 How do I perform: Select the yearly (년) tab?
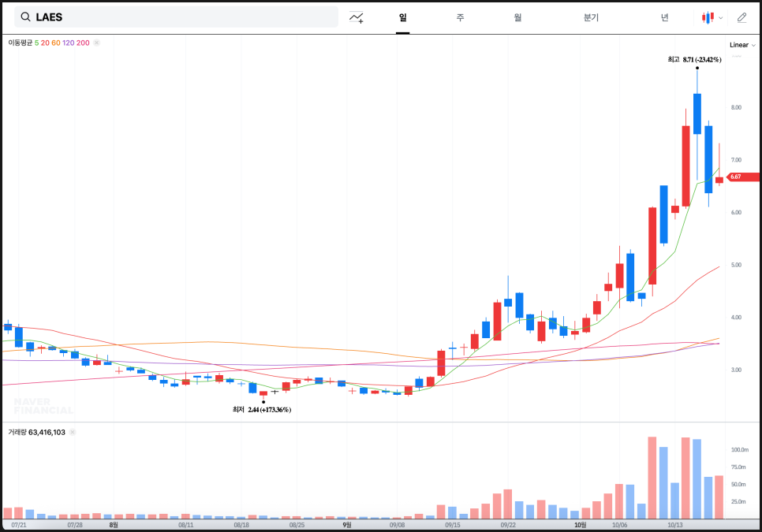coord(665,17)
